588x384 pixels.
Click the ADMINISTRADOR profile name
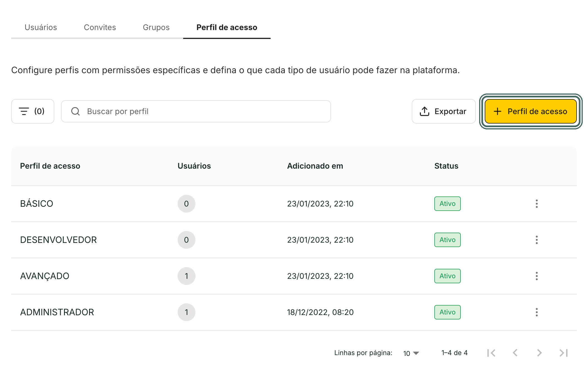click(57, 312)
